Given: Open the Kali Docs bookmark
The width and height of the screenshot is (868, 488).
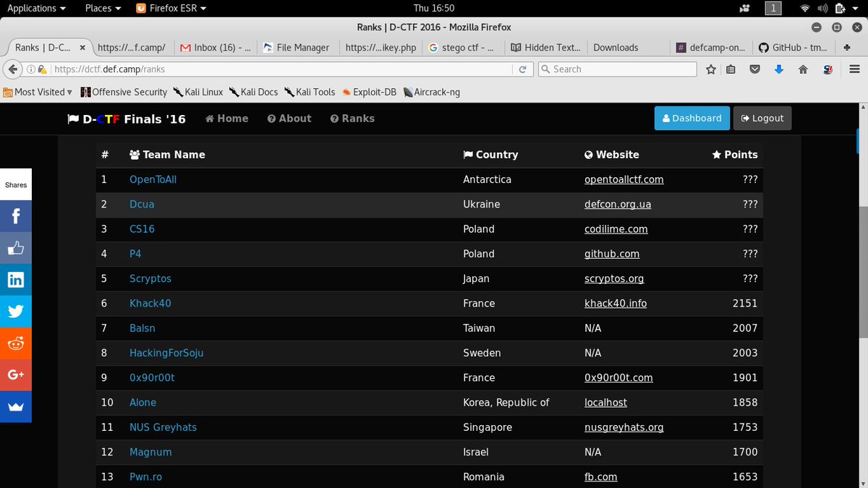Looking at the screenshot, I should pos(254,92).
